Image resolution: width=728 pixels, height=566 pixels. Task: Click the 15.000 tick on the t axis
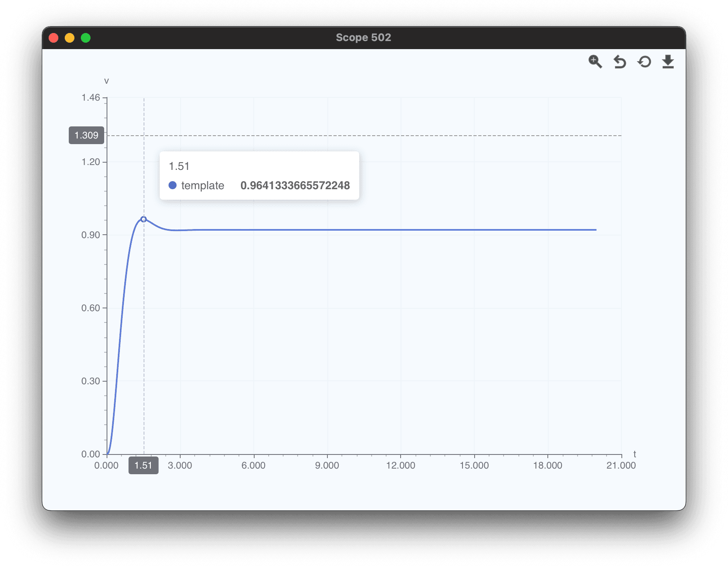pyautogui.click(x=474, y=465)
